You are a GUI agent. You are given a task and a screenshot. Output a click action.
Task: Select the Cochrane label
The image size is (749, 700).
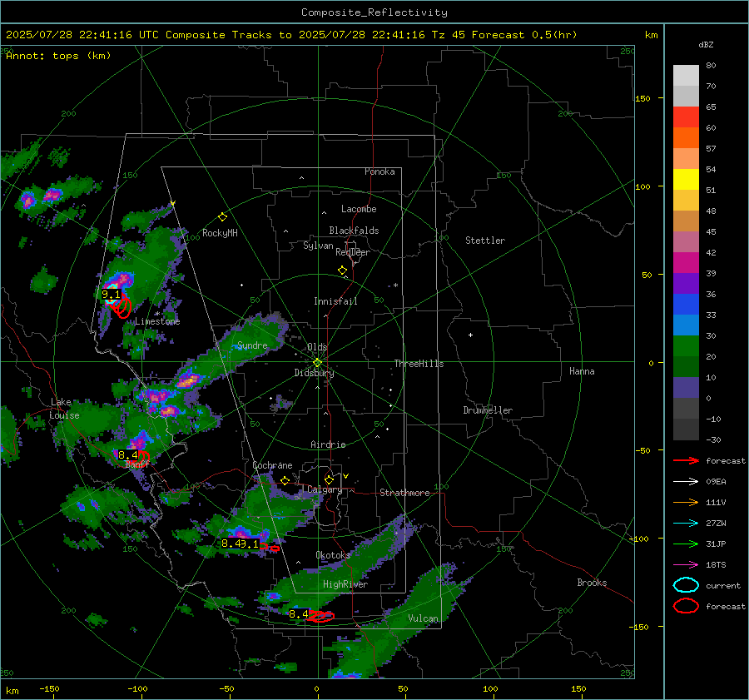tap(272, 465)
